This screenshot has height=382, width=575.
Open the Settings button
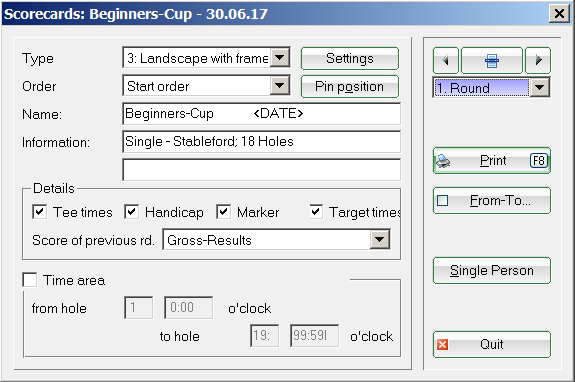coord(350,58)
